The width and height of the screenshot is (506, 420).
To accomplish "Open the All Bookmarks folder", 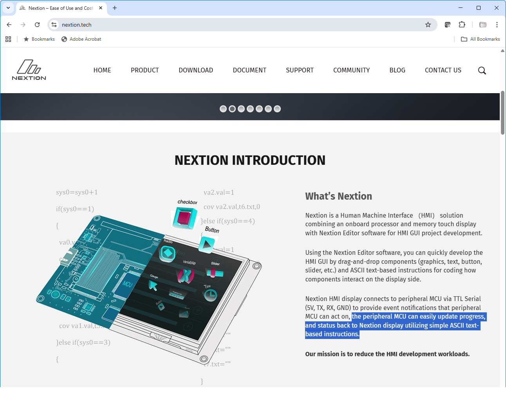I will pos(480,39).
